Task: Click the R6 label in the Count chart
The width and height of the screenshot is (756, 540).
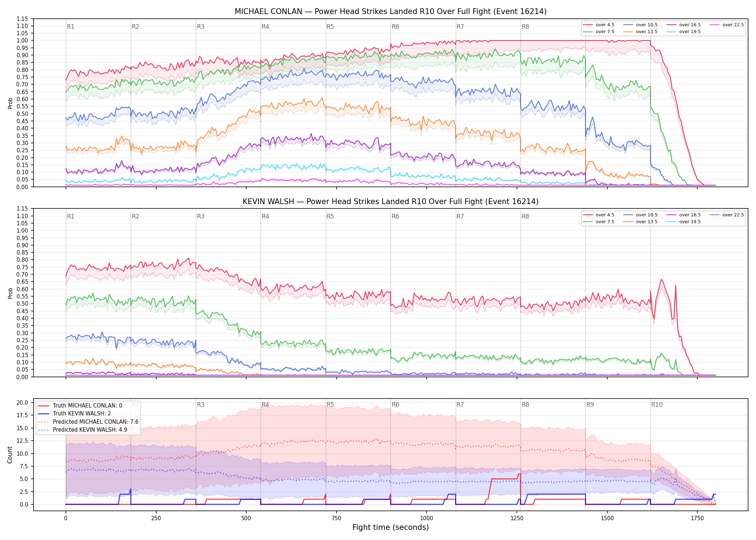Action: click(395, 405)
